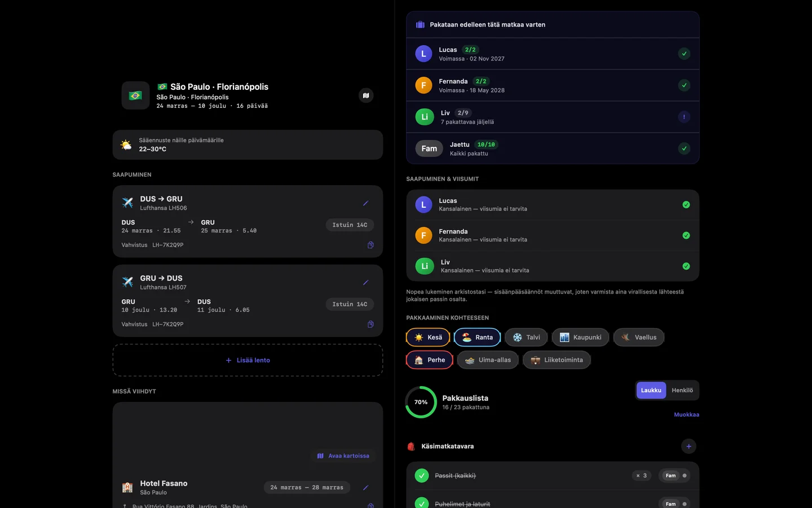This screenshot has height=508, width=812.
Task: Click the Muokkaa link
Action: [686, 415]
